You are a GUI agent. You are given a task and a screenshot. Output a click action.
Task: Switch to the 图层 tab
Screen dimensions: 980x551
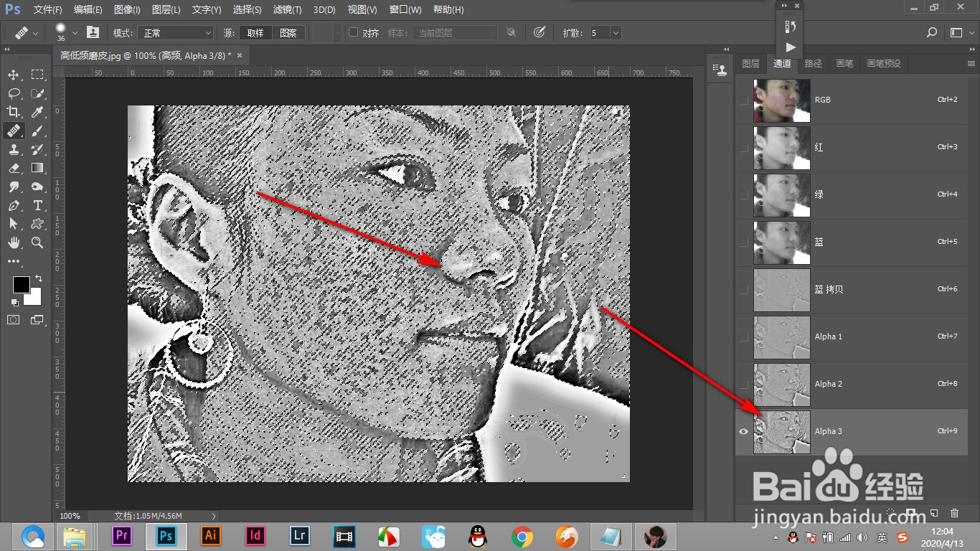pos(750,63)
